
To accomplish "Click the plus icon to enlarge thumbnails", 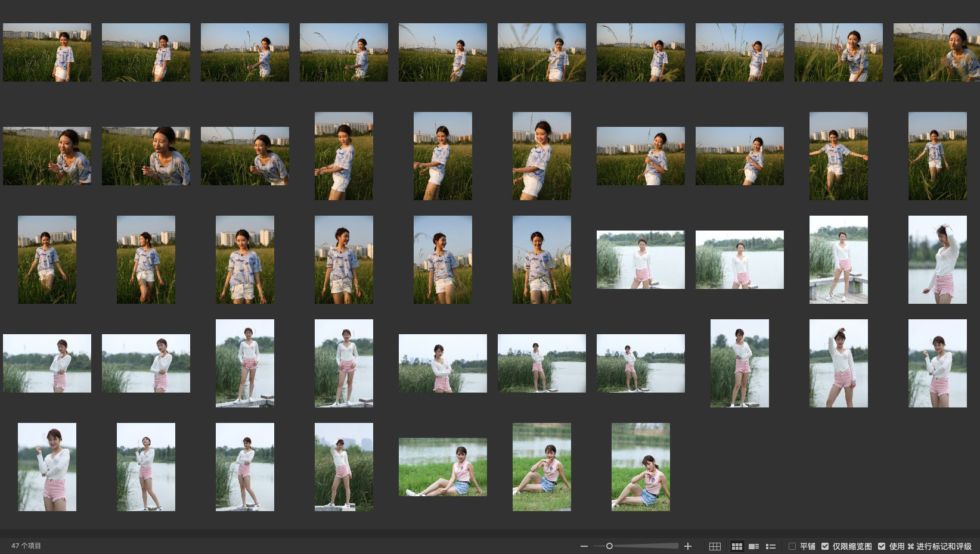I will 688,546.
